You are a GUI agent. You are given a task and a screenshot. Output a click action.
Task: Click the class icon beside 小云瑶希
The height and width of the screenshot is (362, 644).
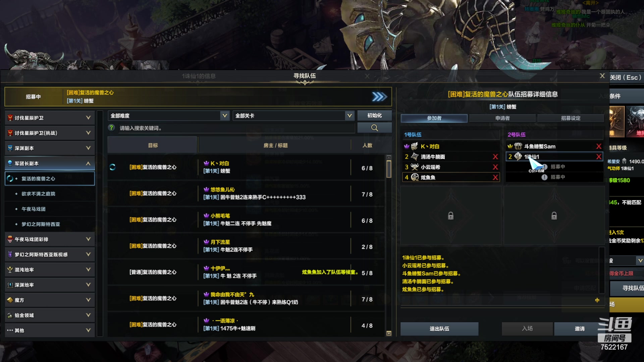point(415,167)
